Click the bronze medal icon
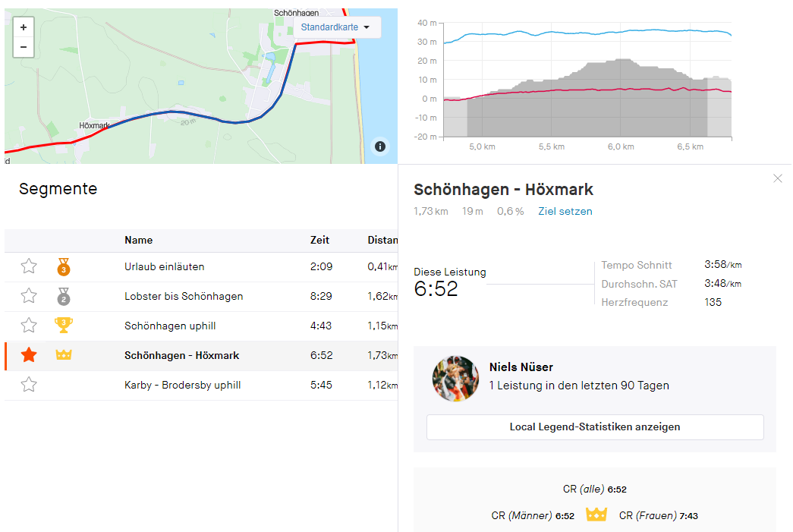Viewport: 793px width, 532px height. [64, 266]
